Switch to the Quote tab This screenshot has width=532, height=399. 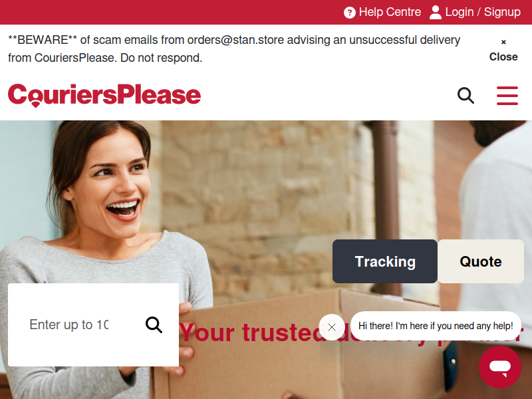pyautogui.click(x=481, y=261)
